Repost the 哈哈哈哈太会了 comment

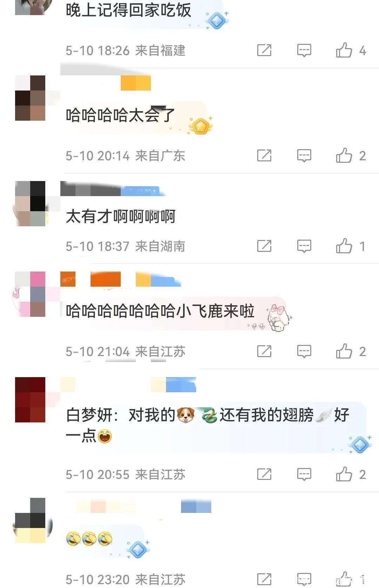coord(264,155)
